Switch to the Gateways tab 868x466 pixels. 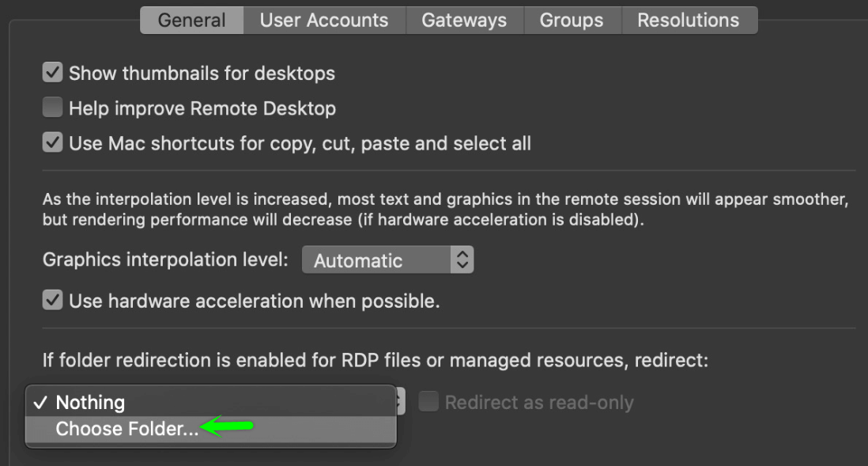pyautogui.click(x=465, y=21)
